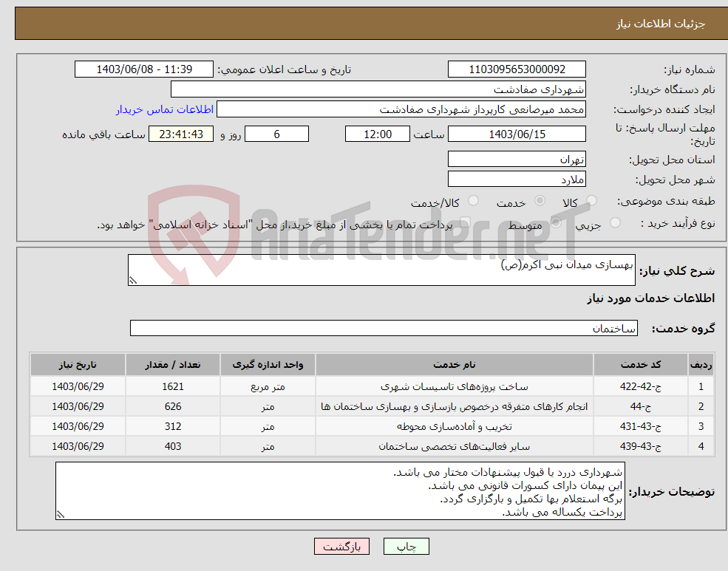The width and height of the screenshot is (728, 571).
Task: Click the شماره نیاز field 1103095653000092
Action: point(517,69)
